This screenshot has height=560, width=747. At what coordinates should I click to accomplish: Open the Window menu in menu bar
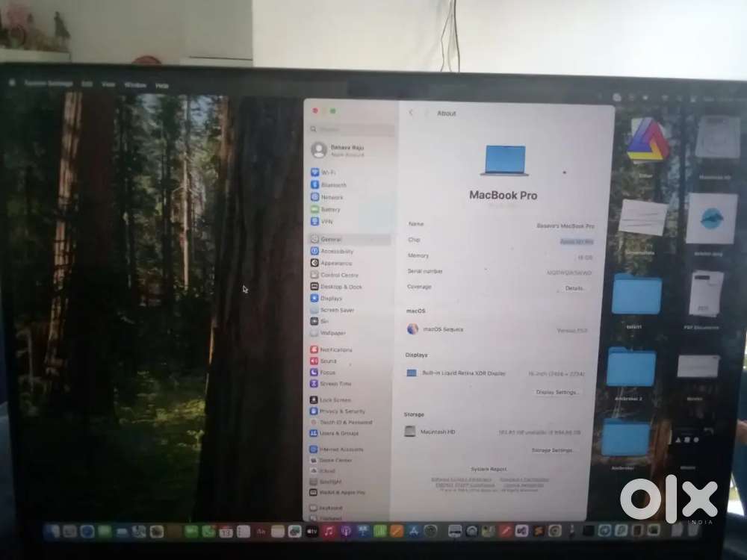(135, 85)
